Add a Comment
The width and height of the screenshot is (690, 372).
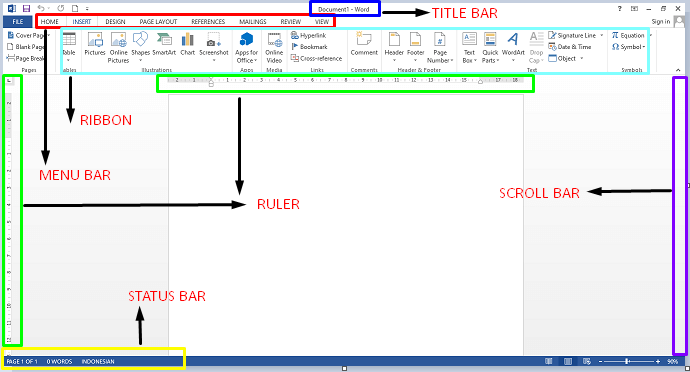[364, 44]
